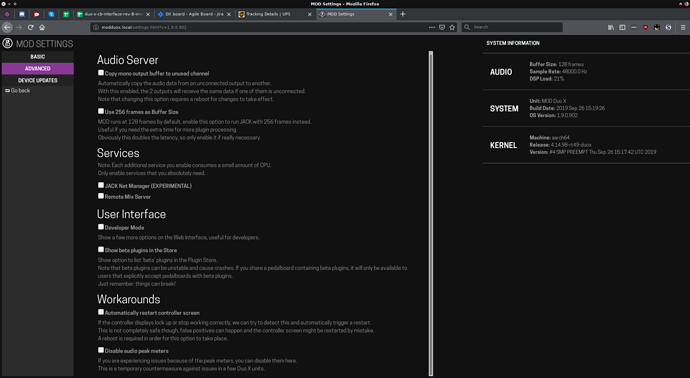Click the Machine aarch64 entry
This screenshot has height=378, width=690.
coord(550,137)
